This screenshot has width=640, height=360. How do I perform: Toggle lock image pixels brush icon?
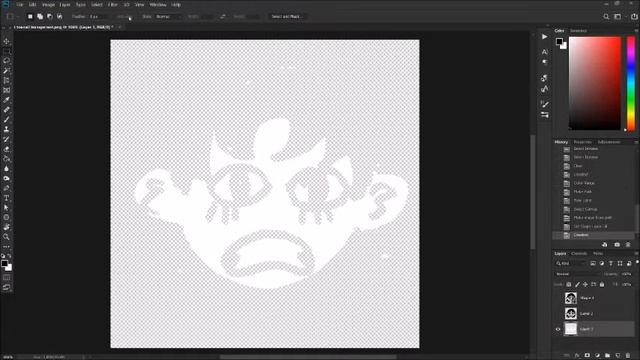pyautogui.click(x=577, y=284)
